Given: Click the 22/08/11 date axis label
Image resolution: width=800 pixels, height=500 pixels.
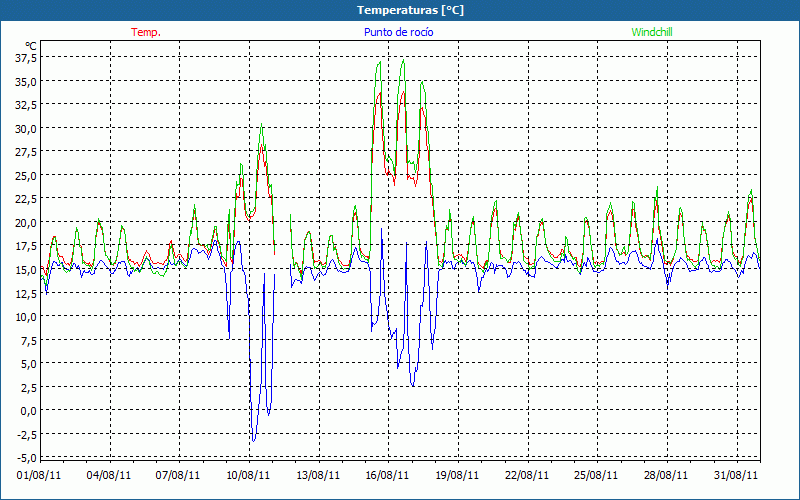Looking at the screenshot, I should point(527,475).
